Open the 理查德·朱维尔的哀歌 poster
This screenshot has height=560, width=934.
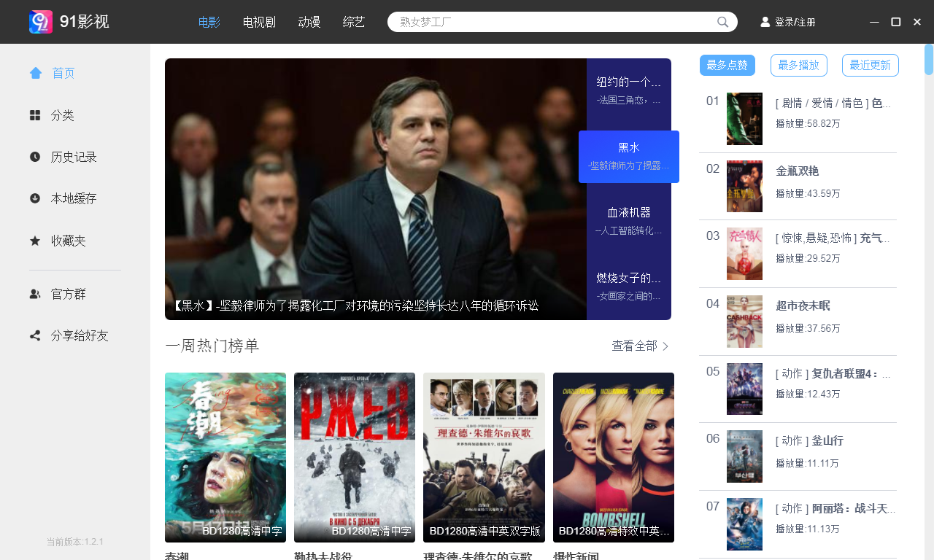point(484,457)
